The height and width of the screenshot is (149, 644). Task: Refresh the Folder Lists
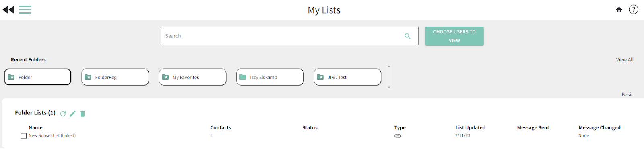point(63,114)
